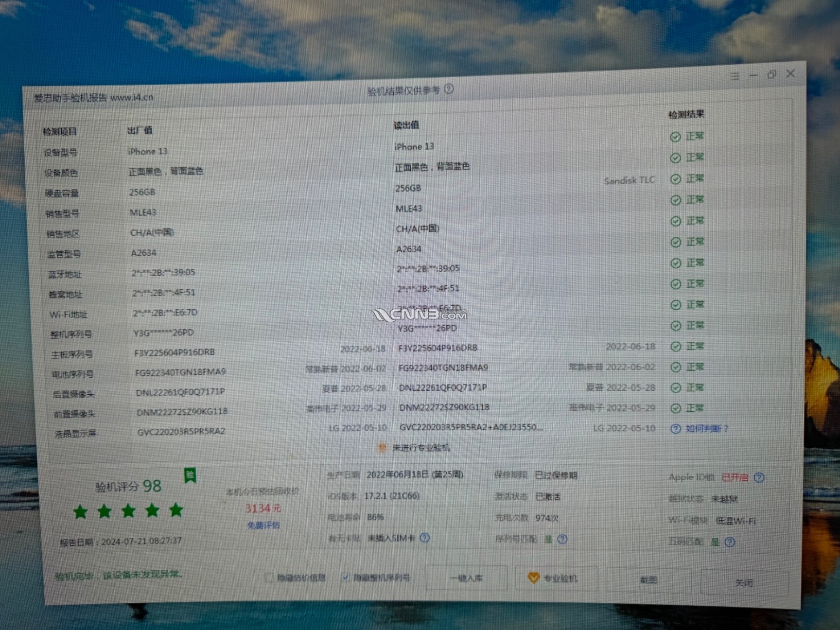Click green check icon in 监管型号 row
This screenshot has width=840, height=630.
(x=675, y=242)
